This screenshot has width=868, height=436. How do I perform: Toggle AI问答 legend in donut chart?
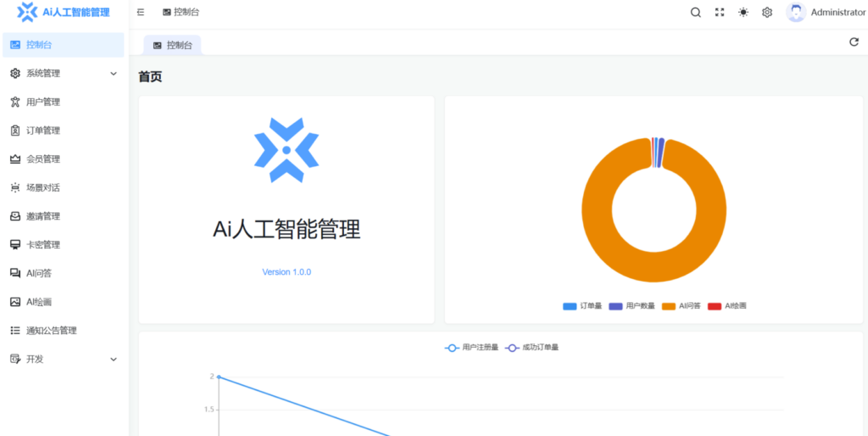pyautogui.click(x=682, y=306)
